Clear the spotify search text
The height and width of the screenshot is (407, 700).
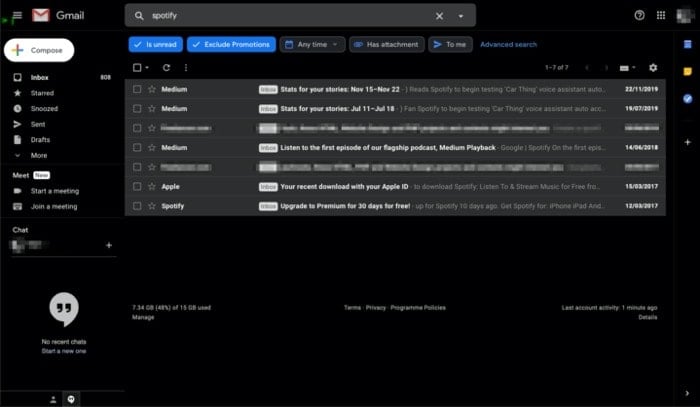[439, 16]
